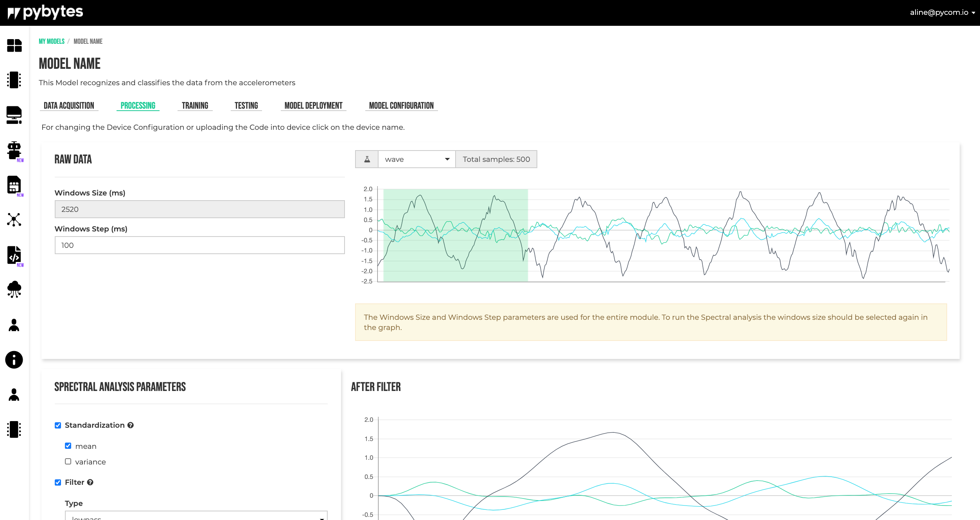Enable the variance checkbox

tap(68, 461)
